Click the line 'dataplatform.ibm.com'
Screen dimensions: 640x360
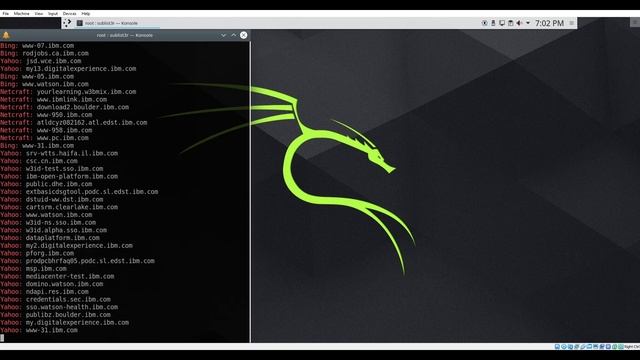[x=50, y=238]
